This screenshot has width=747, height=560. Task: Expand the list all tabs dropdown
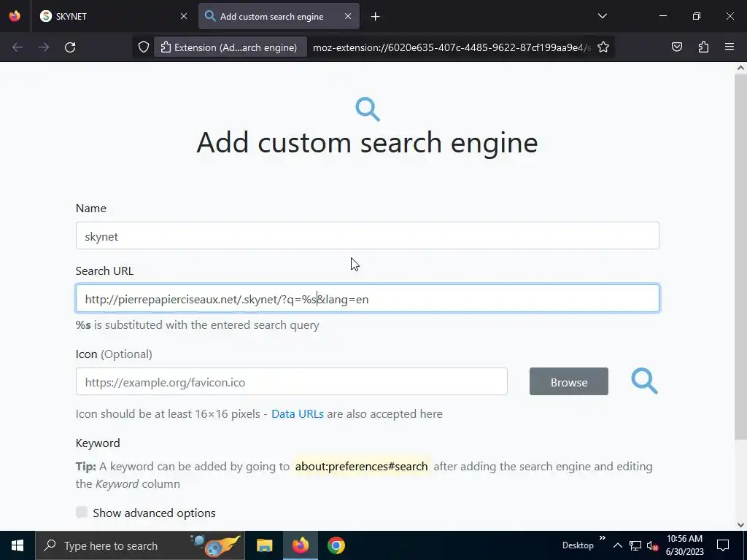[602, 16]
